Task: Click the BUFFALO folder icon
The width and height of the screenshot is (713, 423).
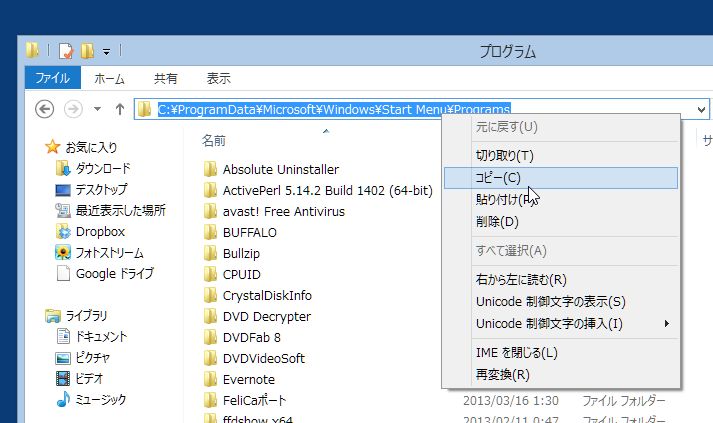Action: pos(210,232)
